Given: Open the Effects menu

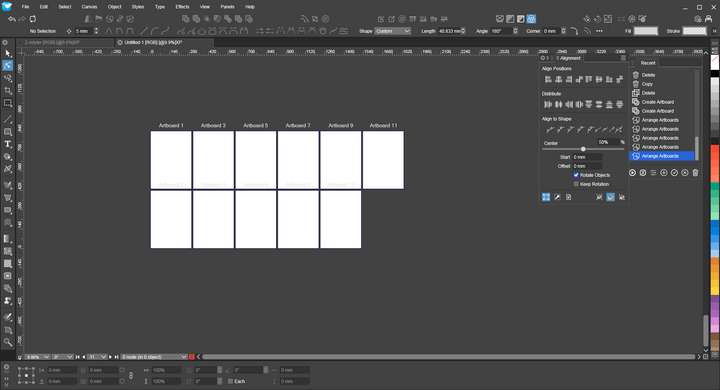Looking at the screenshot, I should pyautogui.click(x=182, y=7).
